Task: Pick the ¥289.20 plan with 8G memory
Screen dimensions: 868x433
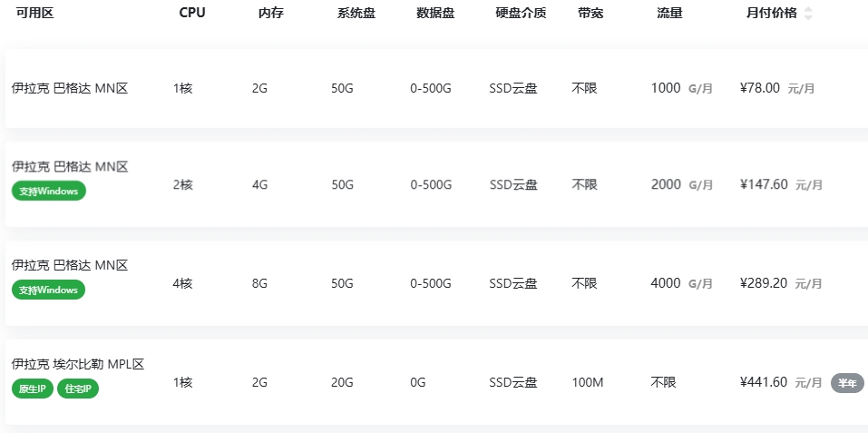Action: pos(764,283)
